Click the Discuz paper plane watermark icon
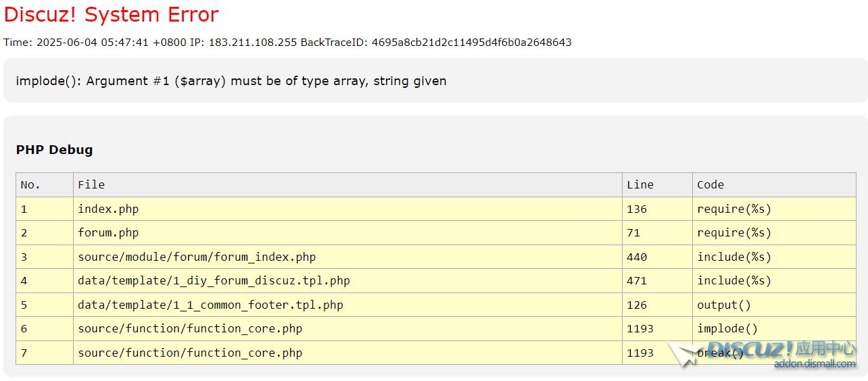868x381 pixels. 684,354
